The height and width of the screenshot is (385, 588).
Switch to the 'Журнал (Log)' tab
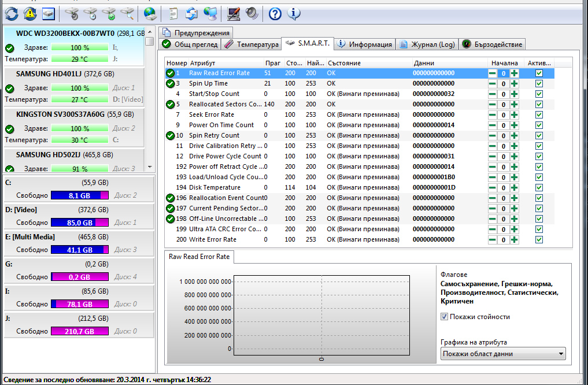click(427, 45)
